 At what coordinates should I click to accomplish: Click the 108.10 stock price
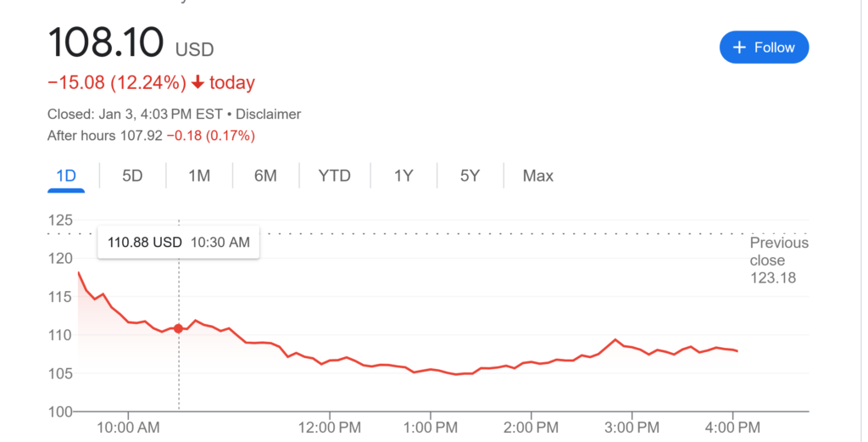pyautogui.click(x=106, y=43)
